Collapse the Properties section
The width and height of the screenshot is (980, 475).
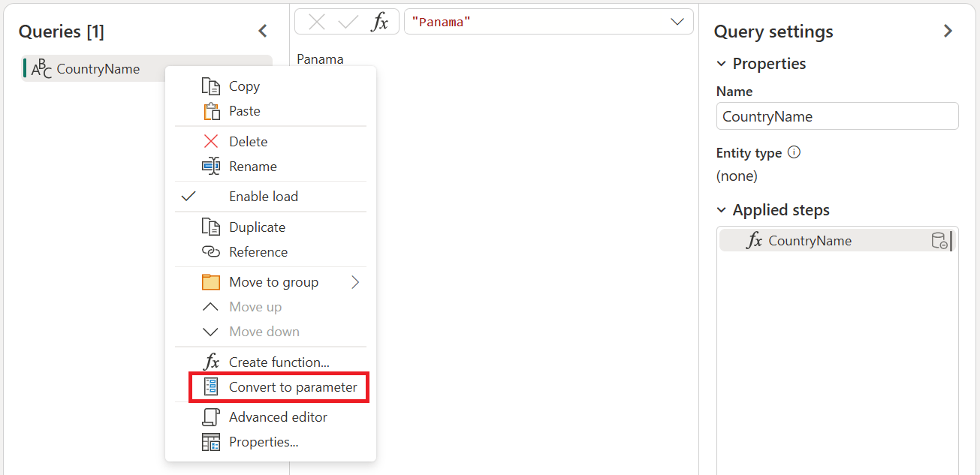click(x=721, y=64)
